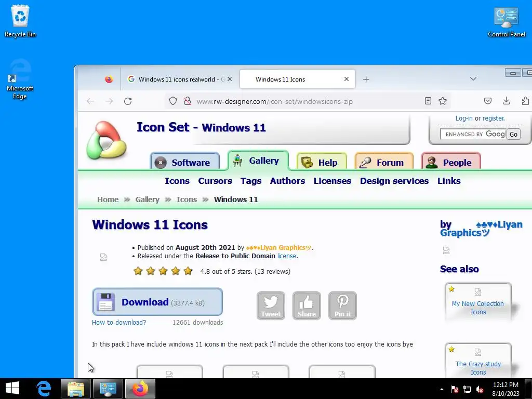
Task: Click the Icons submenu link
Action: coord(177,181)
